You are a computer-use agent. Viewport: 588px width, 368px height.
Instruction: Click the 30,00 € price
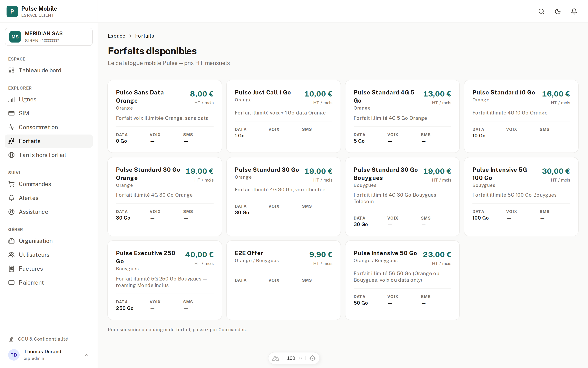point(556,171)
